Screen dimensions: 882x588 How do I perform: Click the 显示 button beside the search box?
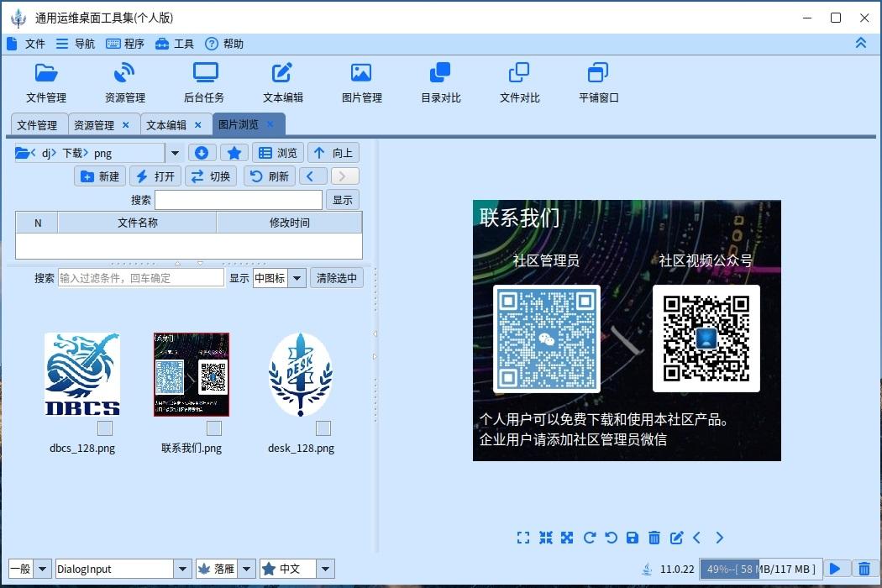point(343,200)
